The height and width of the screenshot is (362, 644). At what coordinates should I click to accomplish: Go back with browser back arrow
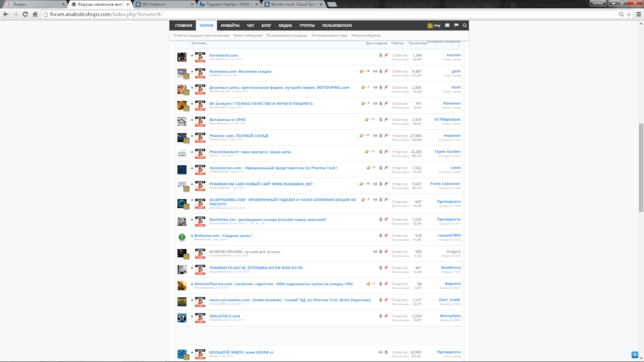6,14
